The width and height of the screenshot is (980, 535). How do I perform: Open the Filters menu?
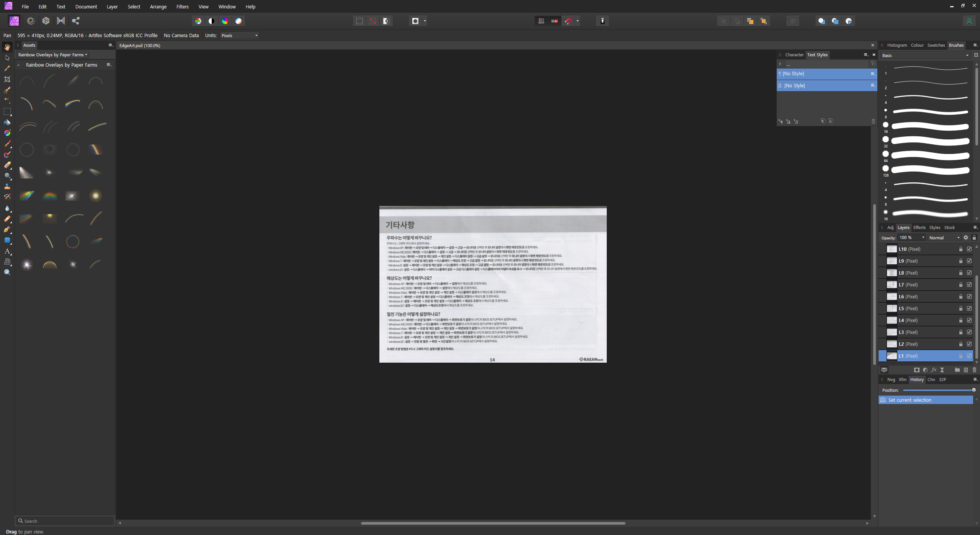click(x=182, y=7)
